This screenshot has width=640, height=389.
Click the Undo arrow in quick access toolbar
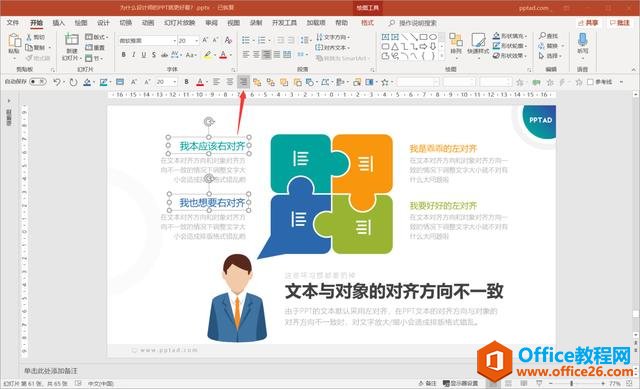pyautogui.click(x=57, y=82)
